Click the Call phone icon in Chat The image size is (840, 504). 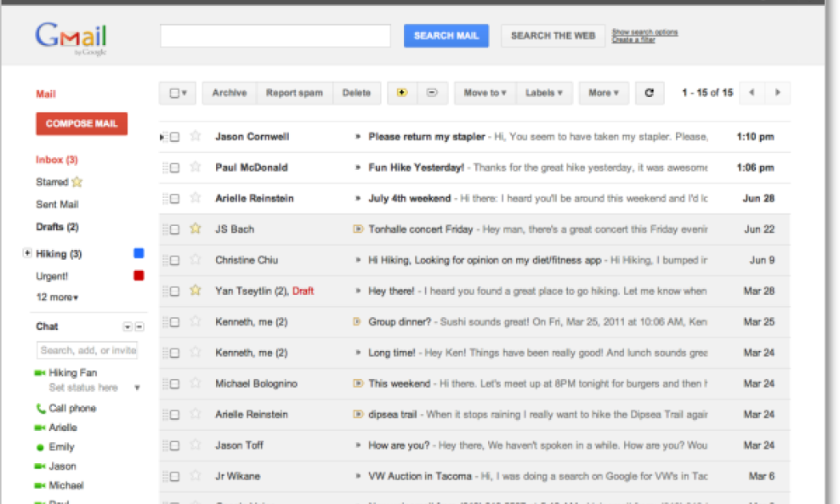tap(40, 409)
